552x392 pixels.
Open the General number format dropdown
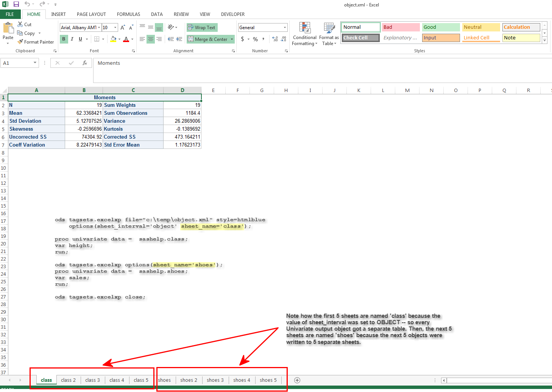pos(285,28)
